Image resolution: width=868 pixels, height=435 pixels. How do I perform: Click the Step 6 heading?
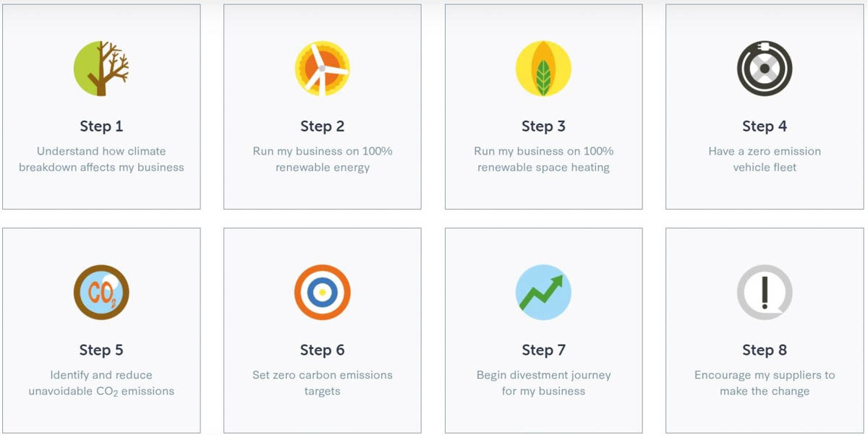tap(323, 350)
